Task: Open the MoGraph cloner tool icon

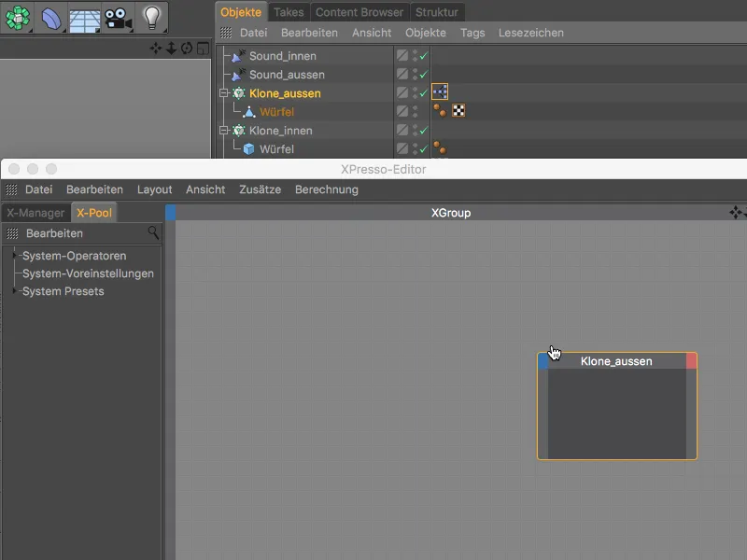Action: [18, 18]
